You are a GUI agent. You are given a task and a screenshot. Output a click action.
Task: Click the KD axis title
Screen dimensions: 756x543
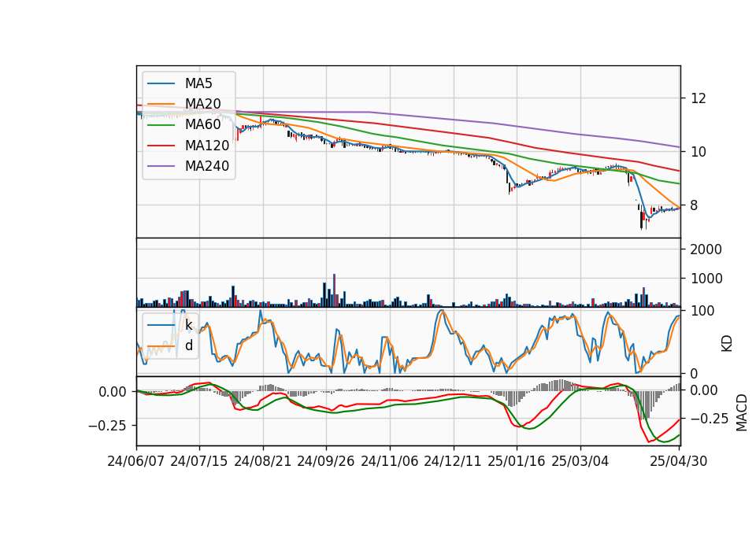click(x=727, y=344)
